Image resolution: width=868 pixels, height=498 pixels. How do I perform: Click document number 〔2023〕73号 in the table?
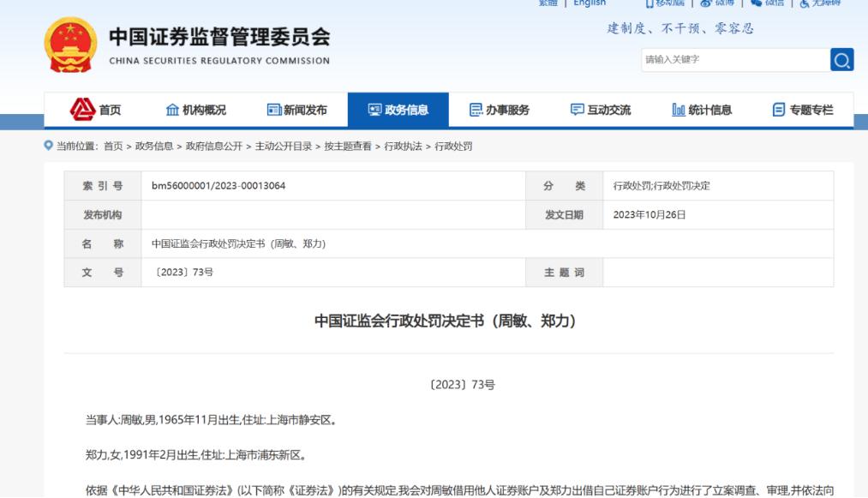pos(183,272)
